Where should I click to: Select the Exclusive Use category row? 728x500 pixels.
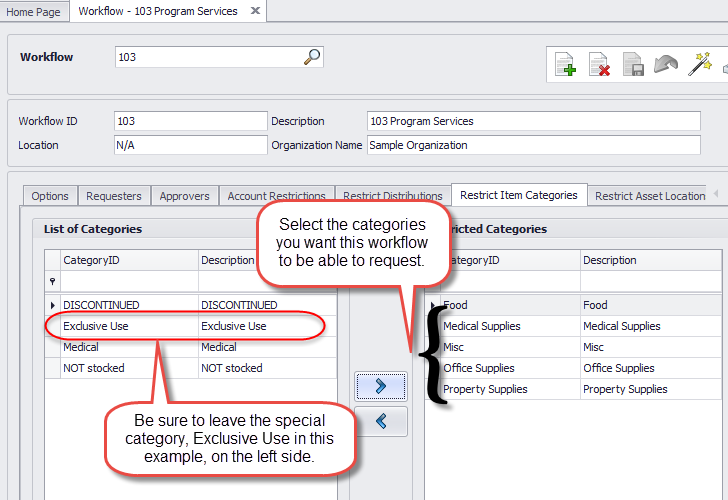96,326
